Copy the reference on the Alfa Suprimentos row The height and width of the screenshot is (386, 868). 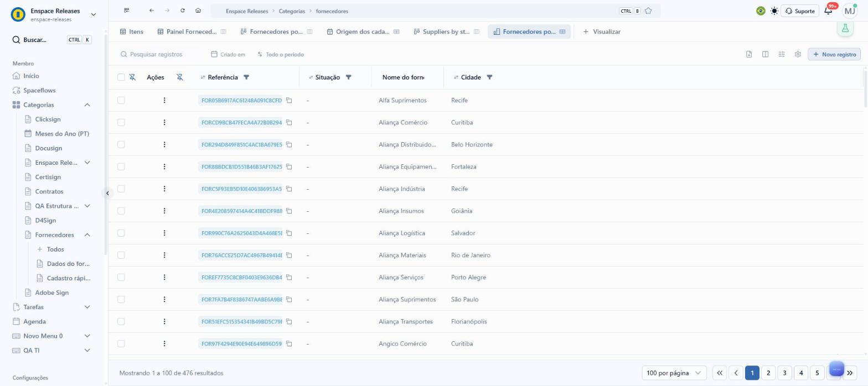[289, 100]
